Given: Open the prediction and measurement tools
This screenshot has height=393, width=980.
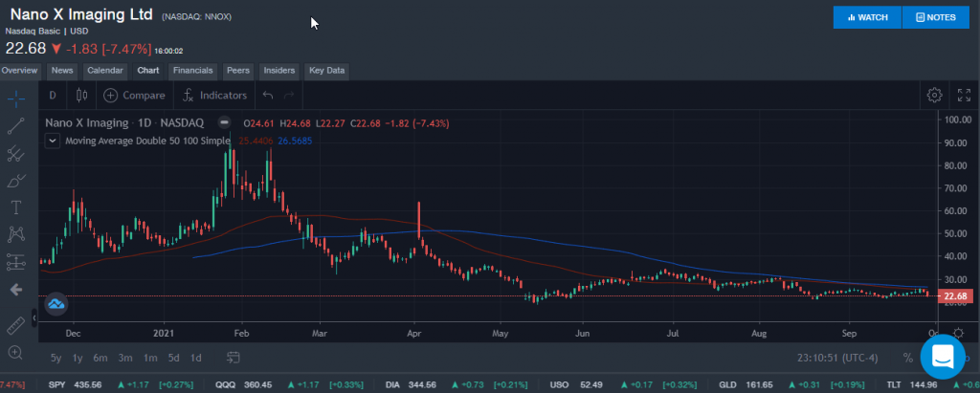Looking at the screenshot, I should (x=16, y=262).
